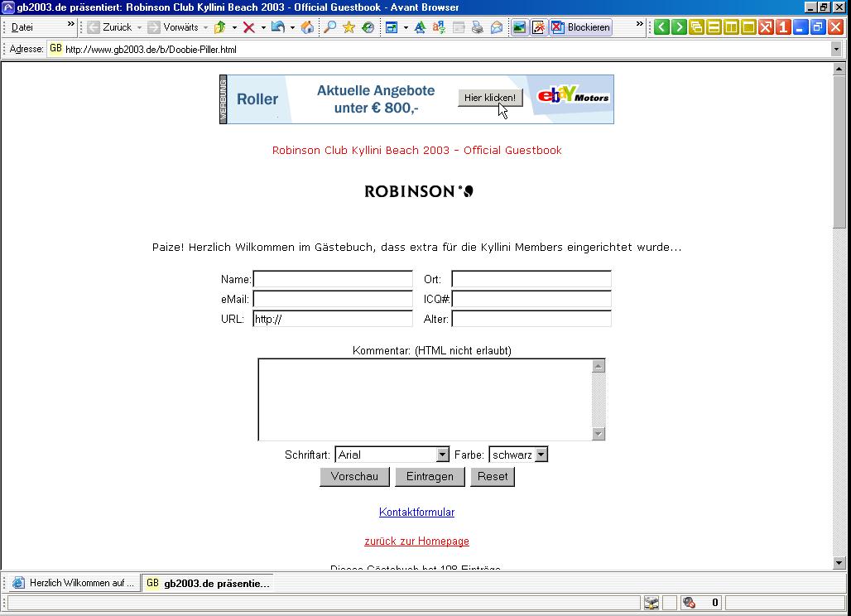Switch to the Herzlich Willkommen auf tab
The image size is (851, 616).
tap(73, 583)
